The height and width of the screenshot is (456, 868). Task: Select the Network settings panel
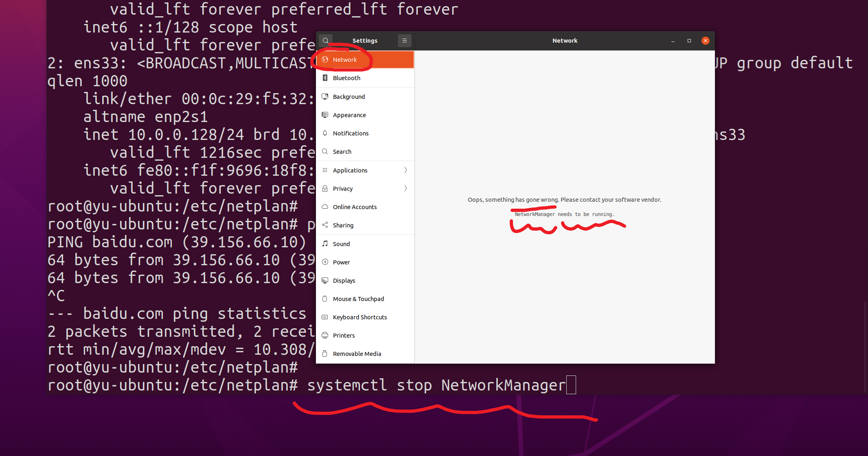[365, 60]
